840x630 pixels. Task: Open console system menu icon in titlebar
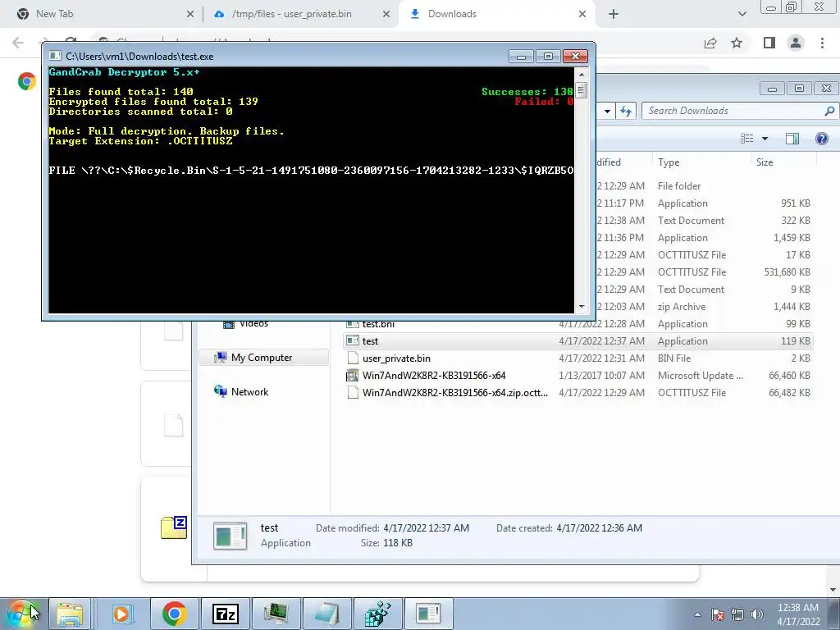point(55,56)
